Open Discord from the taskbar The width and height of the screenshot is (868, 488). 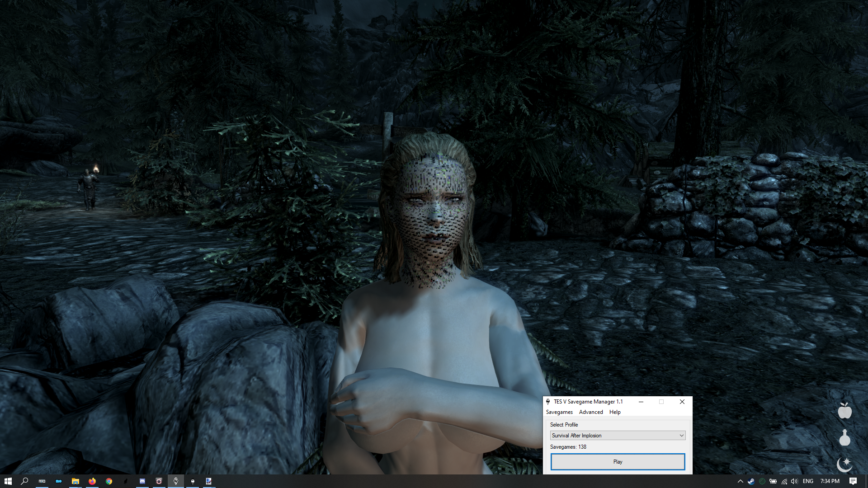pos(142,481)
